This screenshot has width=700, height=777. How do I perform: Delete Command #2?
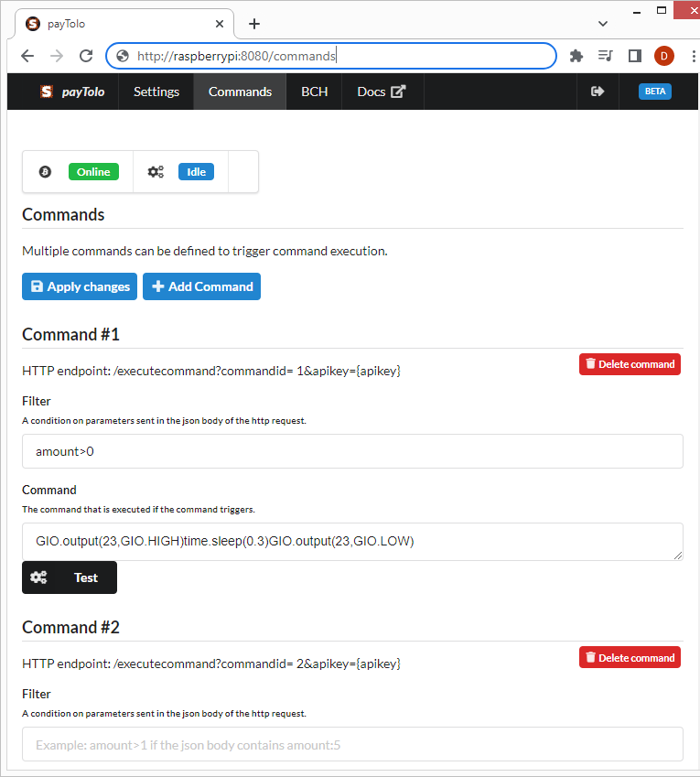630,658
